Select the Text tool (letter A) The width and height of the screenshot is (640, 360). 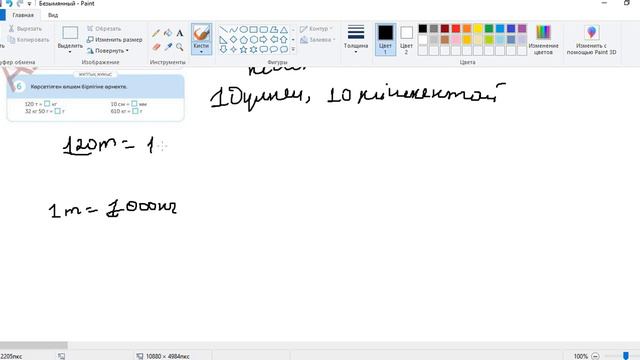tap(180, 33)
